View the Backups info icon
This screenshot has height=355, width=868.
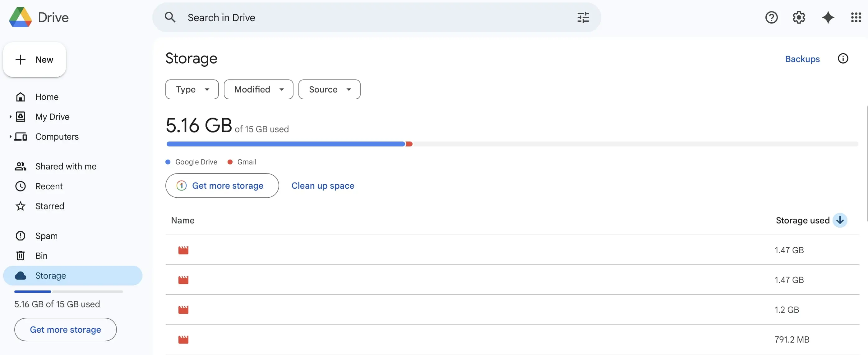843,59
